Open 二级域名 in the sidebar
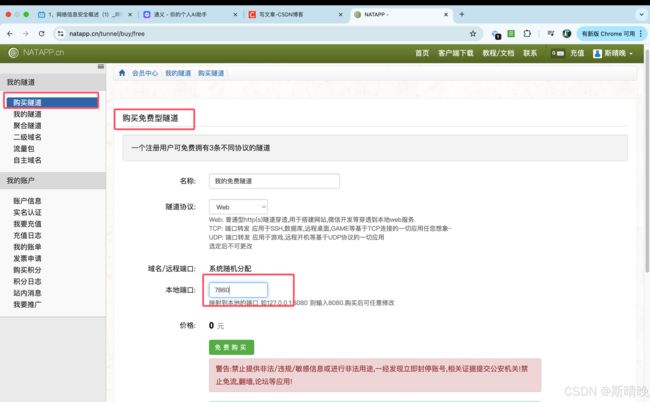 [x=27, y=137]
